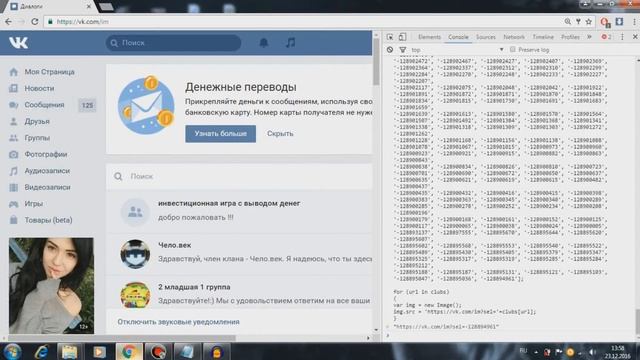Image resolution: width=640 pixels, height=360 pixels.
Task: Toggle the Preserve log checkbox
Action: (513, 49)
